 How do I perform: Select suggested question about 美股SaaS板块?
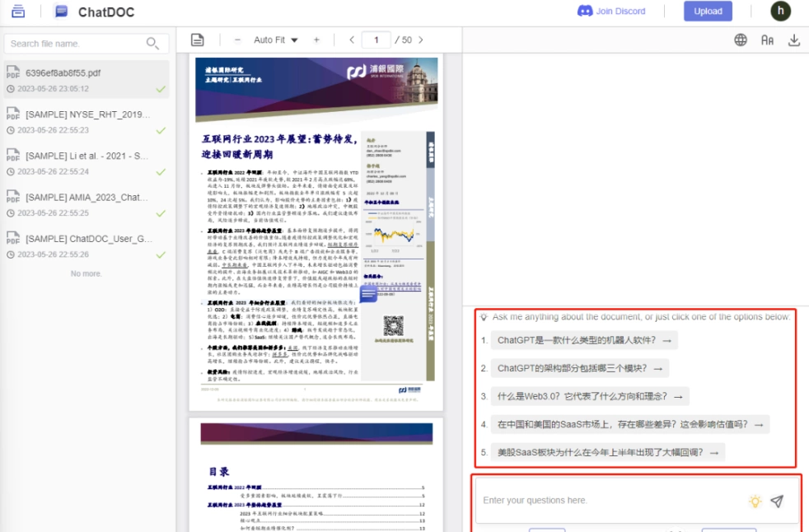pos(608,452)
